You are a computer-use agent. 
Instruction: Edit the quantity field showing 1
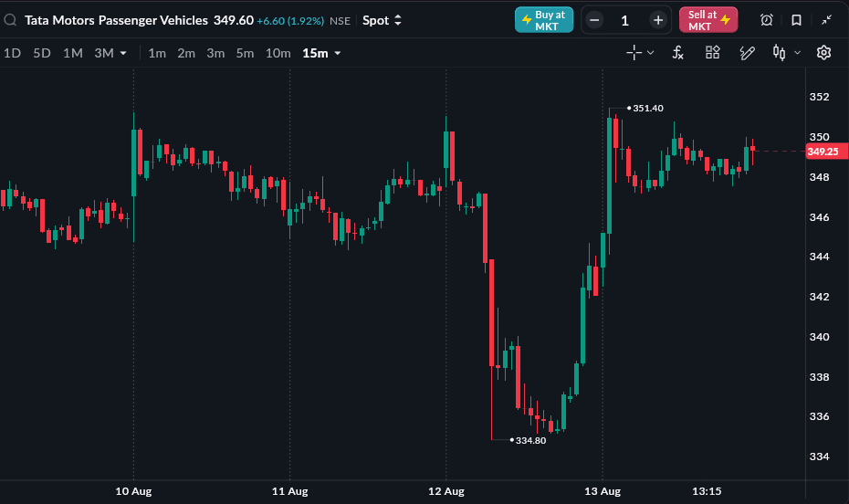[625, 21]
